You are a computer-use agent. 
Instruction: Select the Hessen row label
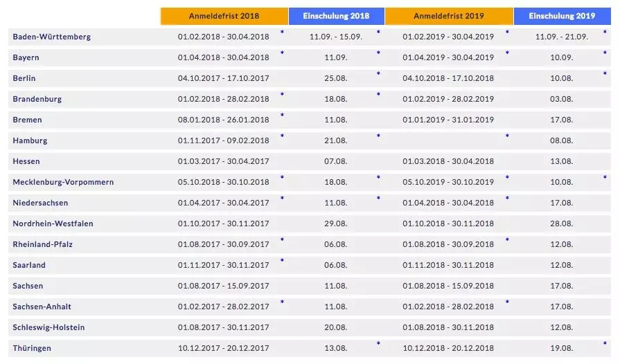(x=26, y=161)
